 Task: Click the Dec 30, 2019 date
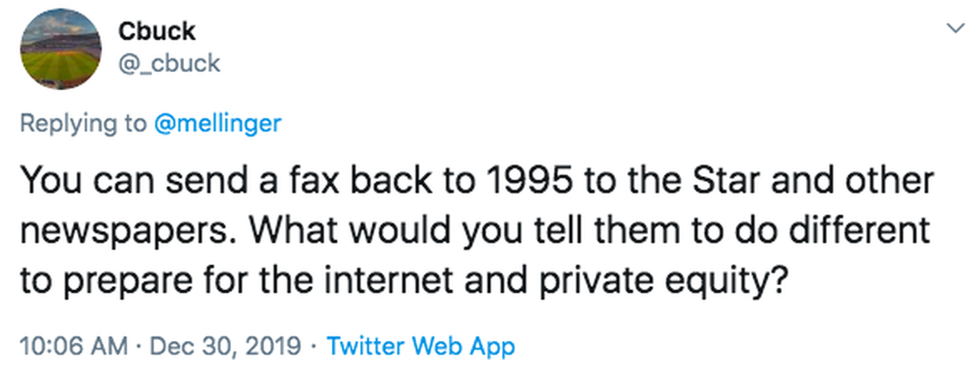click(x=226, y=347)
